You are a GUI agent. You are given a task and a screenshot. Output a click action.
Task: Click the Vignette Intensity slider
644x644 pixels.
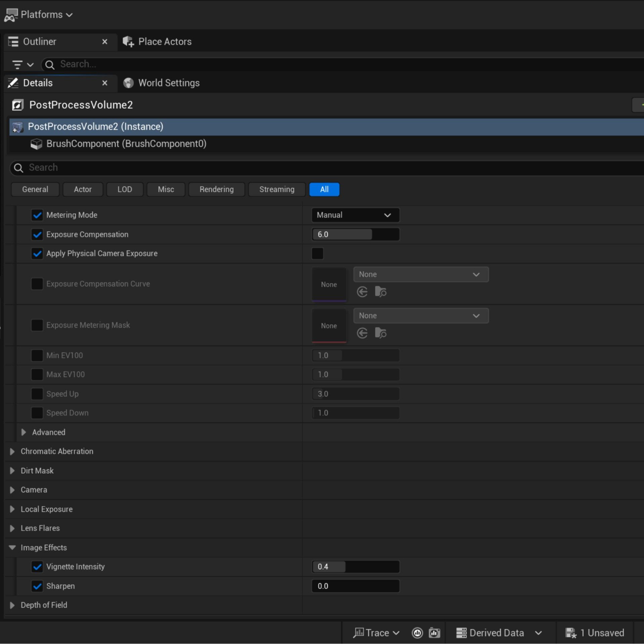[355, 567]
